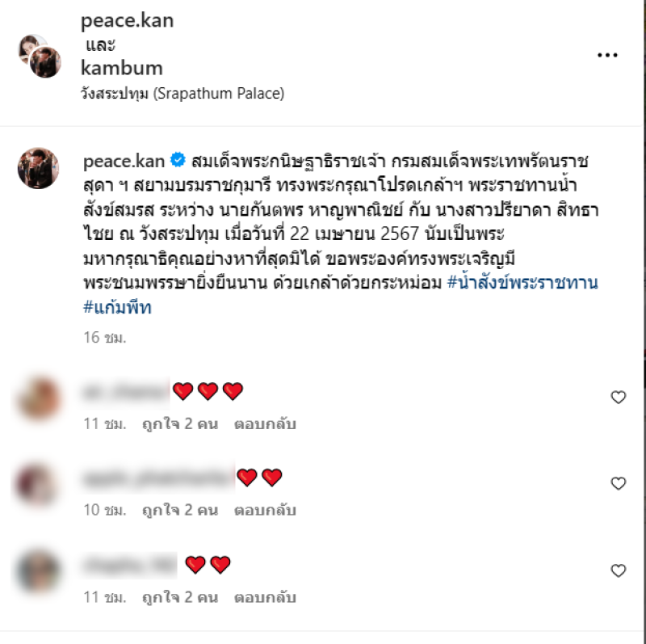This screenshot has width=646, height=644.
Task: Open the three-dot more options menu
Action: (607, 55)
